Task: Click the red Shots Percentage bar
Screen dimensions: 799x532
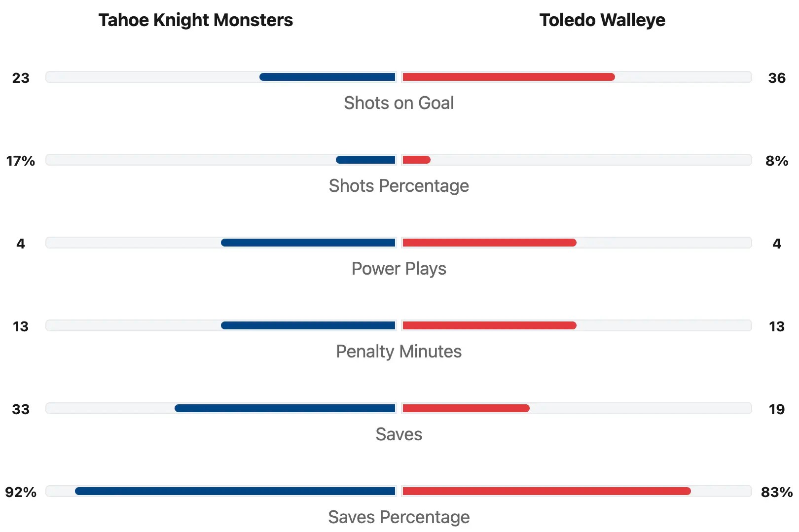Action: [x=416, y=160]
